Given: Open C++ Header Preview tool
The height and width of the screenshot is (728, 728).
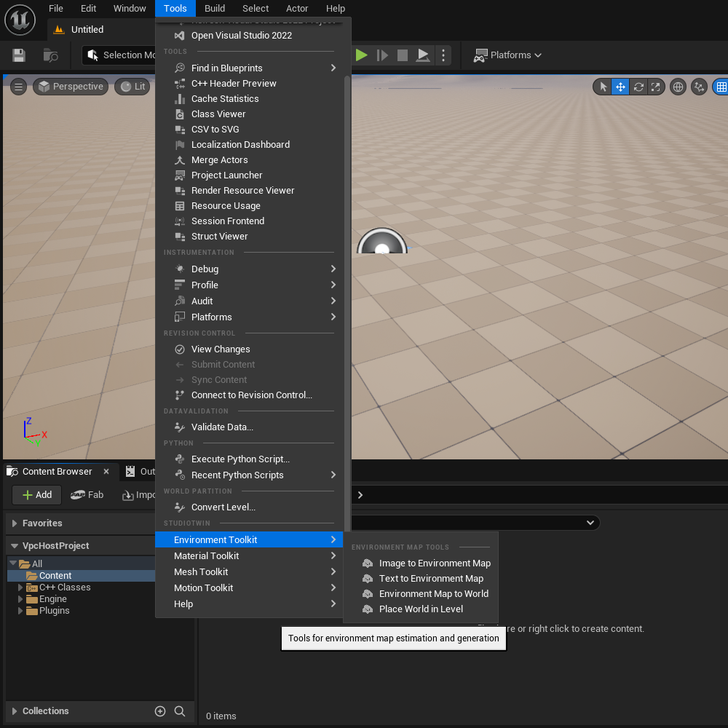Looking at the screenshot, I should tap(250, 83).
